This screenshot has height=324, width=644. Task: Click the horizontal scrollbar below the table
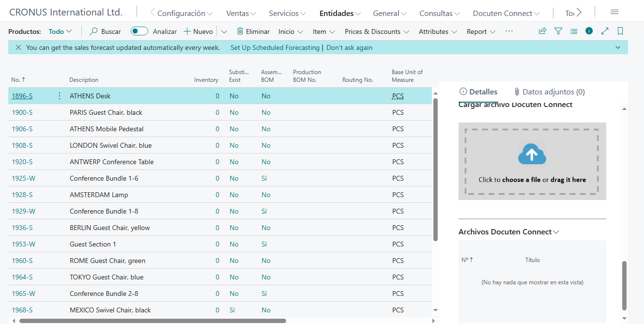(153, 321)
